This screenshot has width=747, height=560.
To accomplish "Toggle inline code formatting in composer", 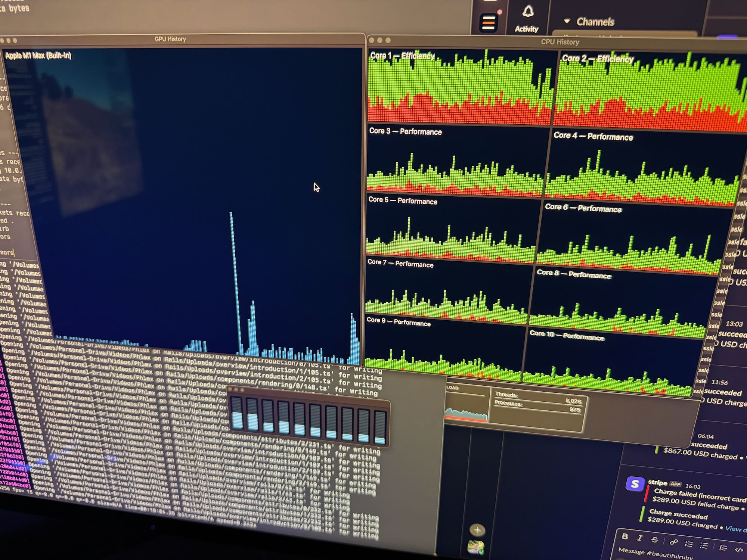I will [738, 550].
